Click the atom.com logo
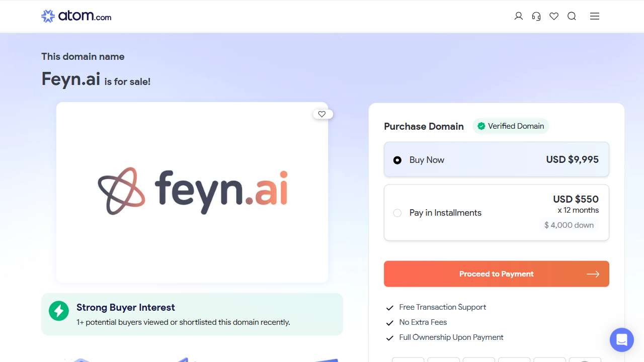644x362 pixels. [76, 16]
